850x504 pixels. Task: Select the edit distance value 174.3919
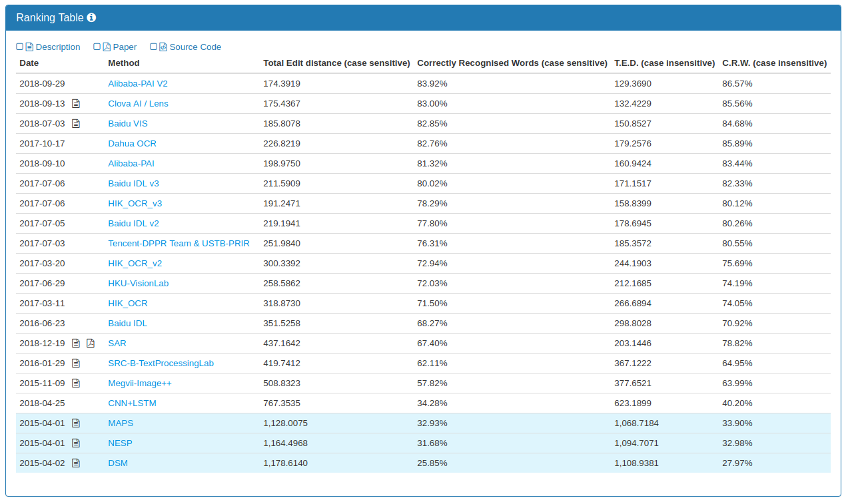click(x=282, y=83)
